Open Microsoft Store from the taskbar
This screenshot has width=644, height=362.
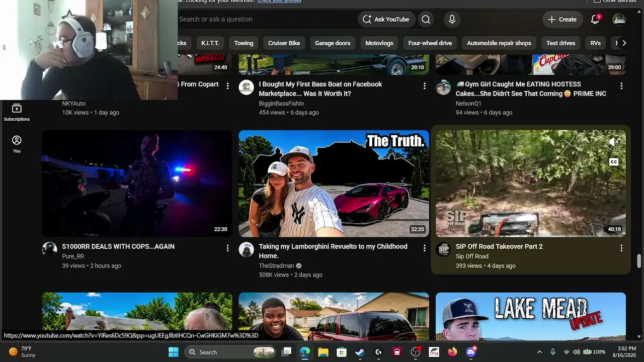[x=342, y=352]
